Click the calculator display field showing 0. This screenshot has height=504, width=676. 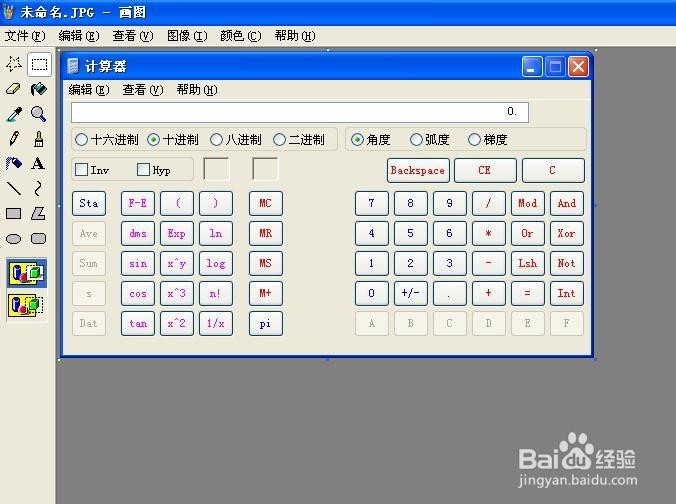pyautogui.click(x=300, y=113)
